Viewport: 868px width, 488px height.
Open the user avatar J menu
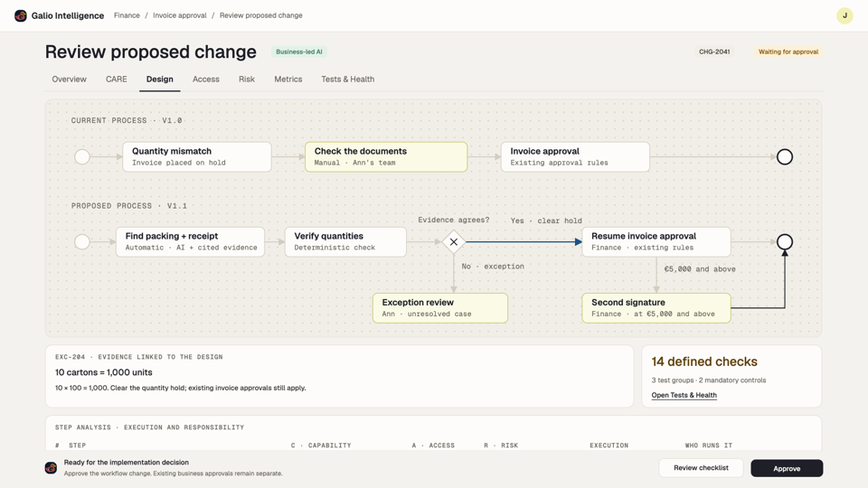pos(844,15)
